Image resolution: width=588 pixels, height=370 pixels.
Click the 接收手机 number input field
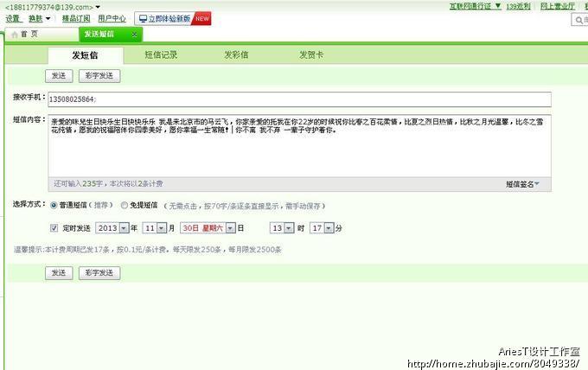300,99
